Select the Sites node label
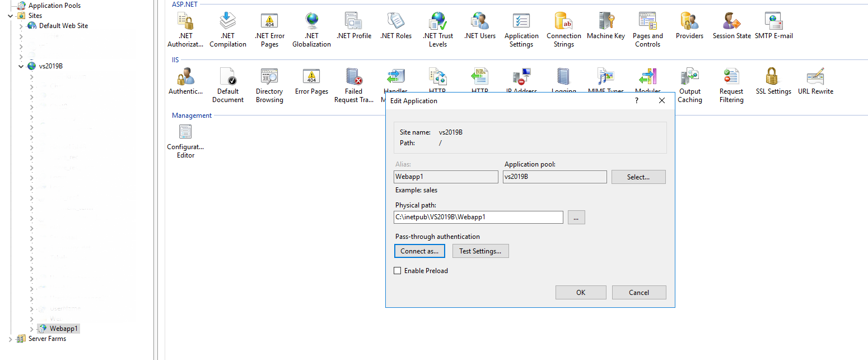 point(35,16)
